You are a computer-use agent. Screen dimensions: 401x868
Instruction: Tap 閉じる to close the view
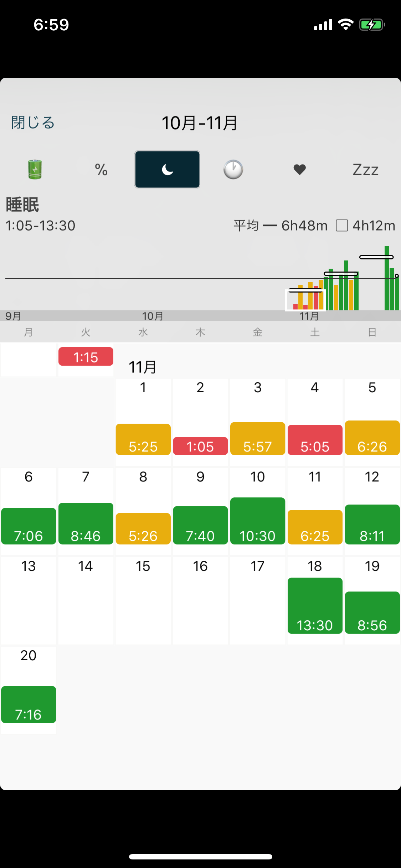33,123
